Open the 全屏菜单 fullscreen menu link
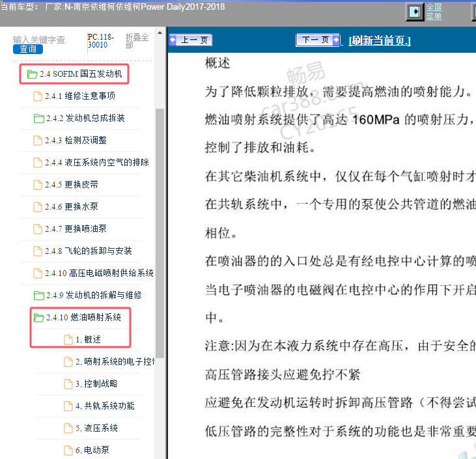Screen dimensions: 476x459 434,12
